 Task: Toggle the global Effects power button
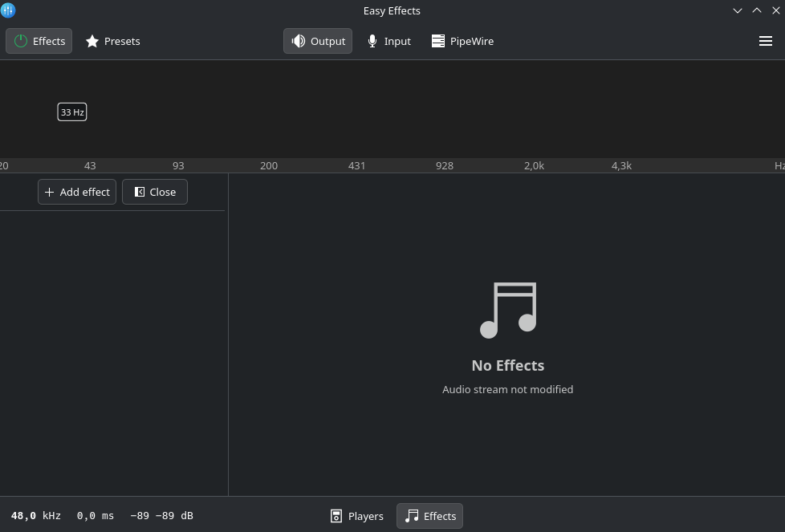tap(39, 41)
